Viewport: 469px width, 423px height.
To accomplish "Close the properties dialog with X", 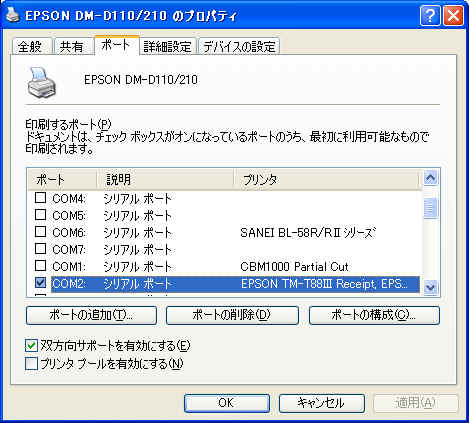I will point(453,15).
